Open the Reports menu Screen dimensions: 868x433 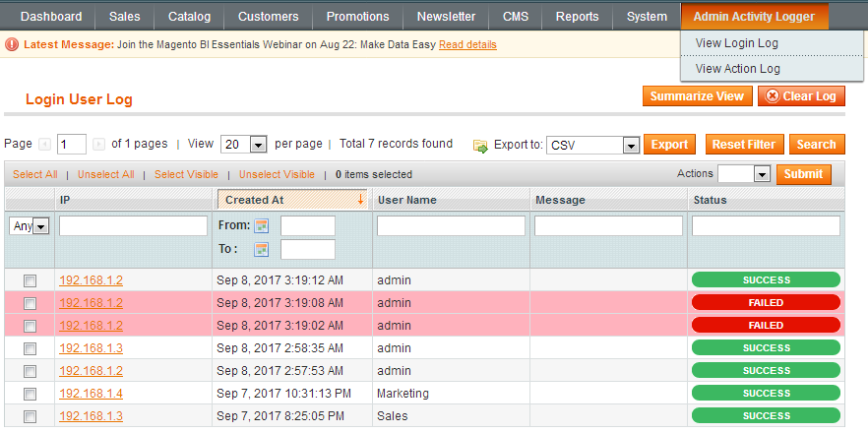point(577,17)
